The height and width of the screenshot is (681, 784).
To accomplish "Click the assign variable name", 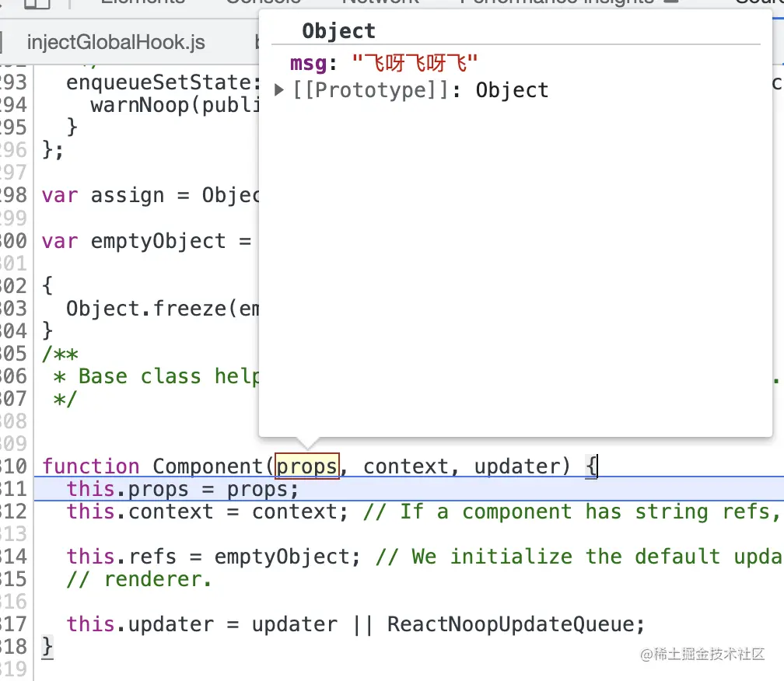I will click(x=127, y=195).
